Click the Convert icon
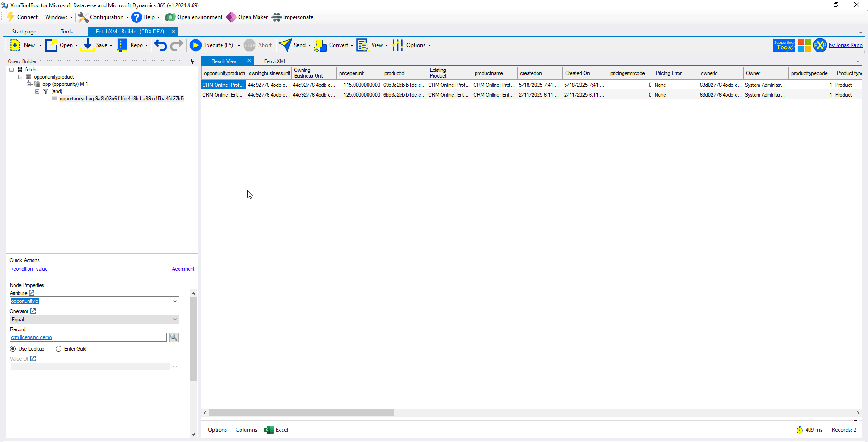The image size is (868, 442). coord(321,45)
